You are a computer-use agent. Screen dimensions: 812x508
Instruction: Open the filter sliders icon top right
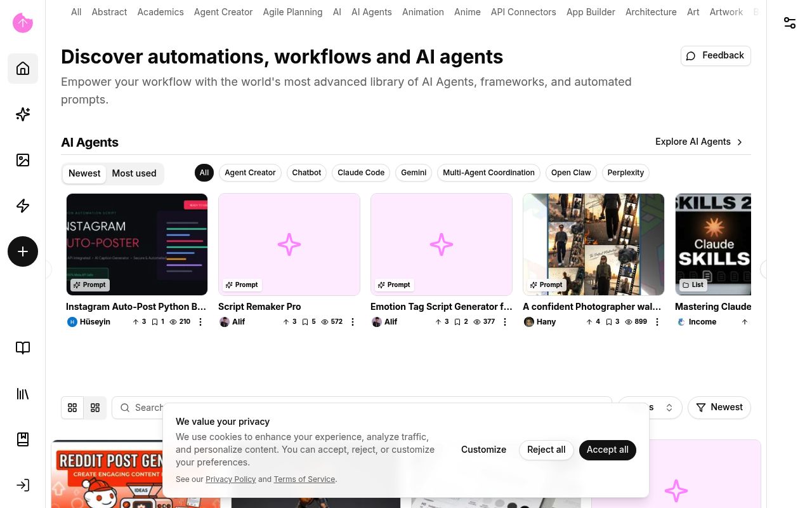(790, 23)
